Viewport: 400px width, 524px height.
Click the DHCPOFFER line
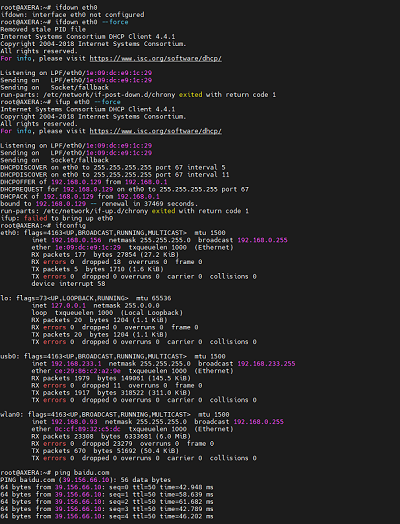(x=84, y=182)
